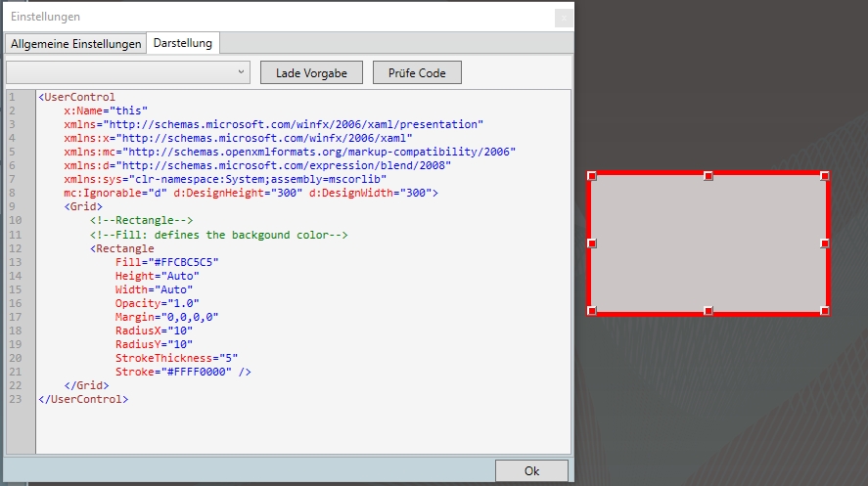Click the middle-right resize handle of the rectangle
Viewport: 868px width, 486px height.
click(x=825, y=243)
